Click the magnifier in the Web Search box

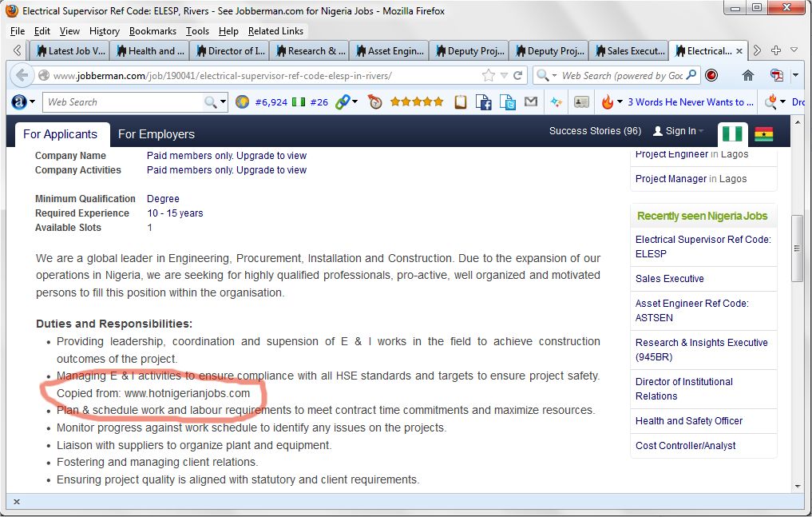pyautogui.click(x=691, y=75)
